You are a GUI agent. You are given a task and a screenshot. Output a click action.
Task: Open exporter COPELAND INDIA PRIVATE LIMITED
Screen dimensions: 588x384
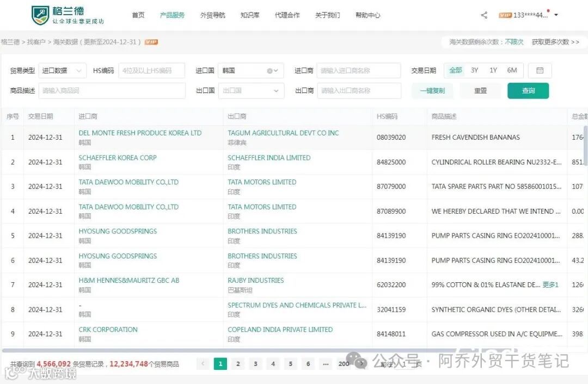coord(280,330)
